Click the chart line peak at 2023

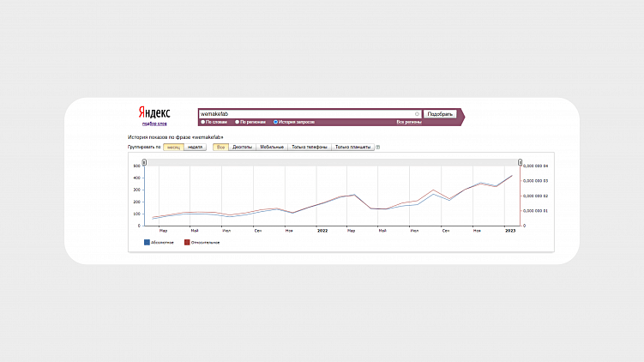pos(512,176)
